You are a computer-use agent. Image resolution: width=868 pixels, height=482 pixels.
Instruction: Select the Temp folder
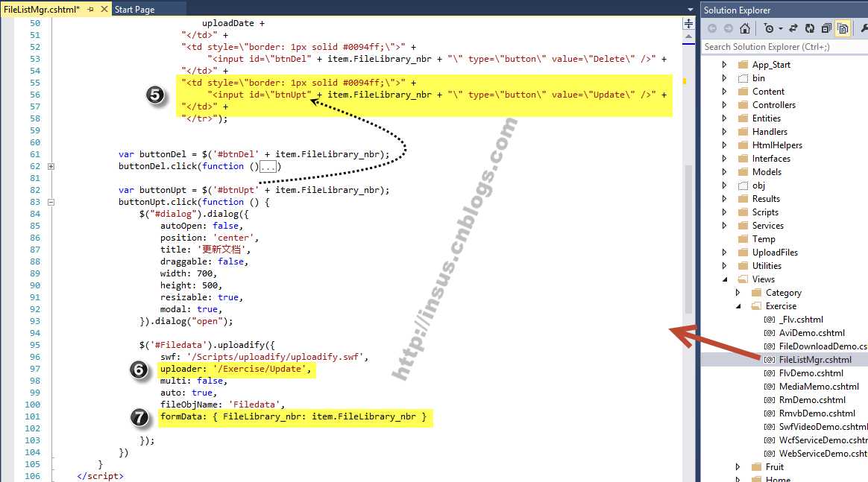click(764, 239)
